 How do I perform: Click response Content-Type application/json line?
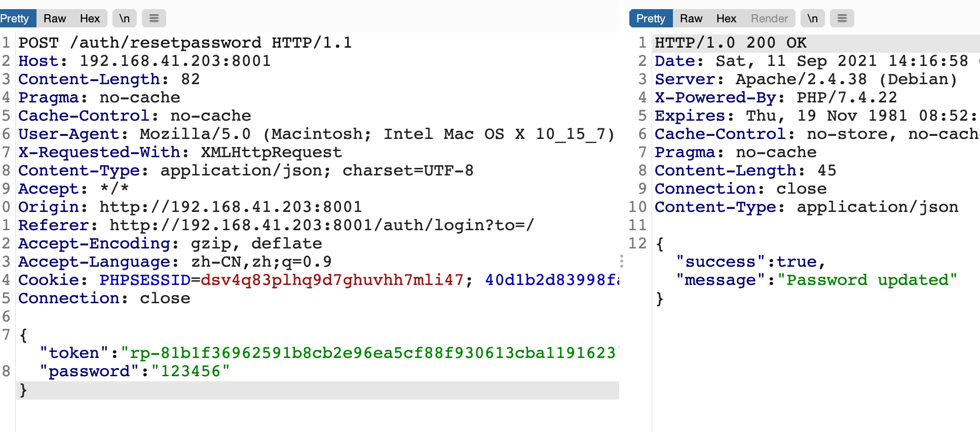point(807,207)
